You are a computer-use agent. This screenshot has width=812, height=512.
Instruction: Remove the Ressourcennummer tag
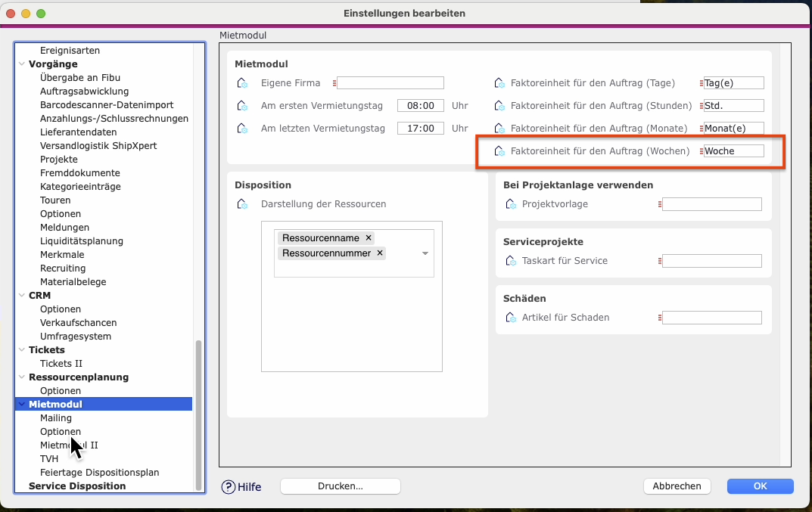click(380, 253)
